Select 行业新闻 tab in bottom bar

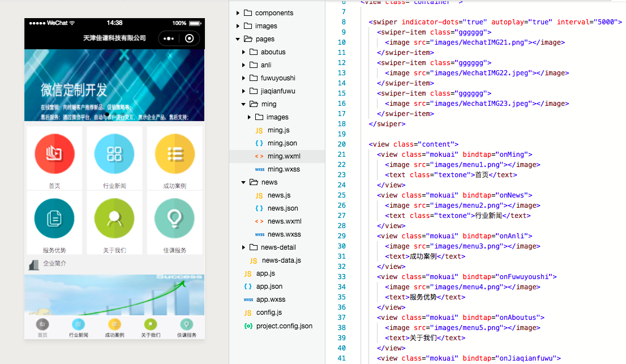click(x=78, y=328)
